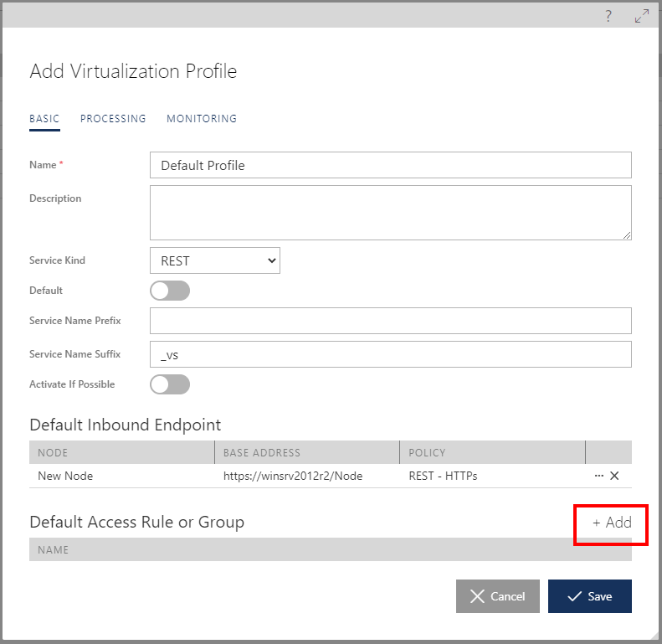
Task: Select the Basic tab
Action: click(44, 119)
